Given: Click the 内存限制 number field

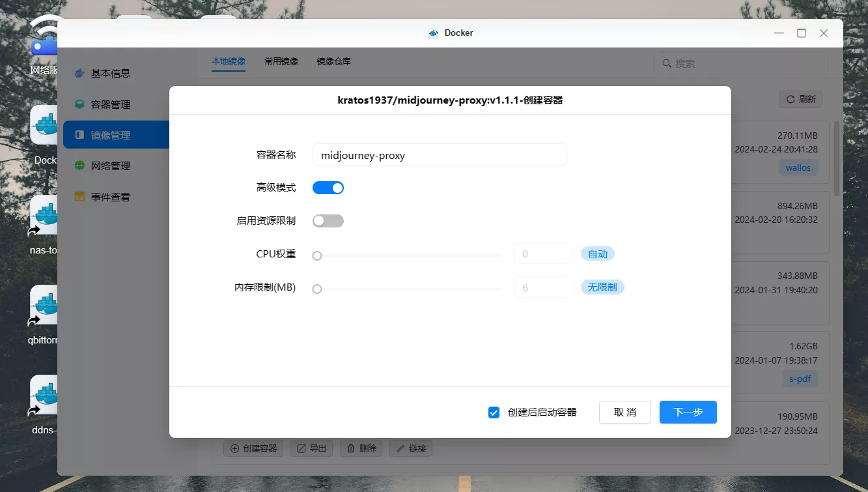Looking at the screenshot, I should 544,287.
